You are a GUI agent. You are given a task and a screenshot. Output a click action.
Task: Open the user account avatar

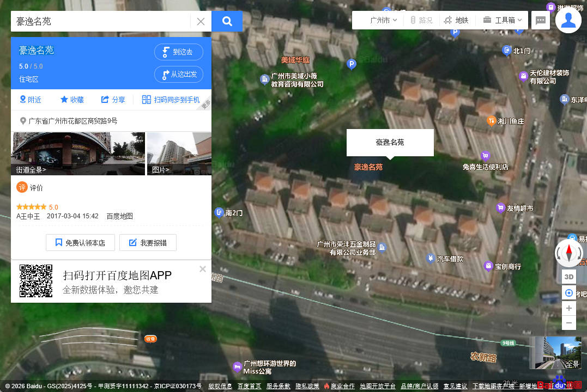click(568, 20)
